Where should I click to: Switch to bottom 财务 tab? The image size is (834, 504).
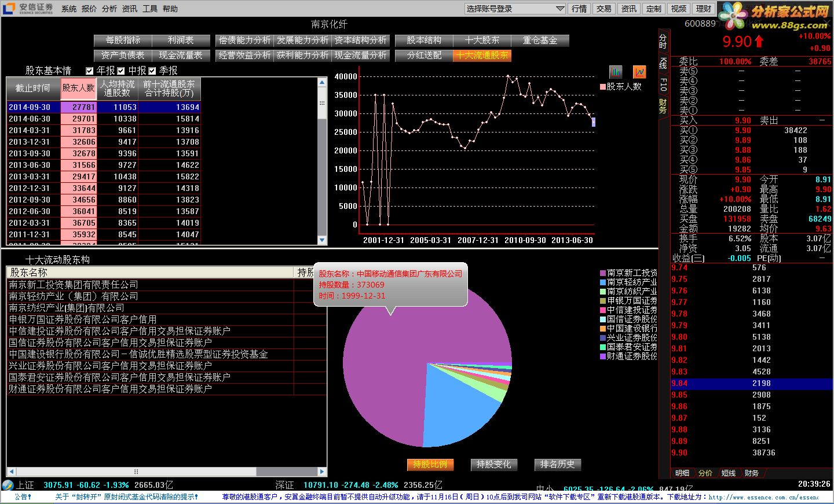[752, 473]
